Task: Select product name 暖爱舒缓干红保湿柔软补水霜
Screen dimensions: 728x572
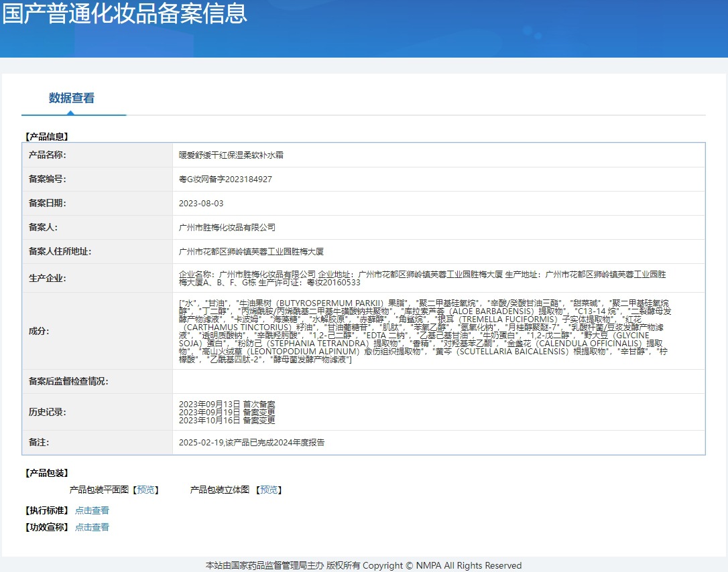Action: pyautogui.click(x=231, y=155)
